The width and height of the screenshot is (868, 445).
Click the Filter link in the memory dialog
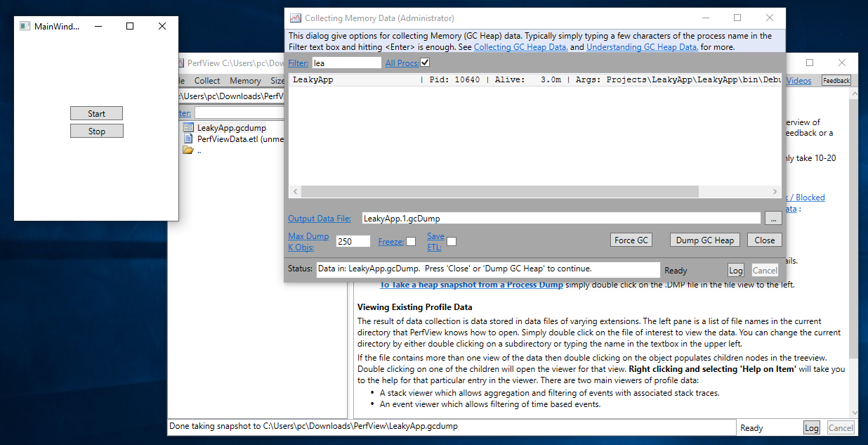tap(298, 63)
